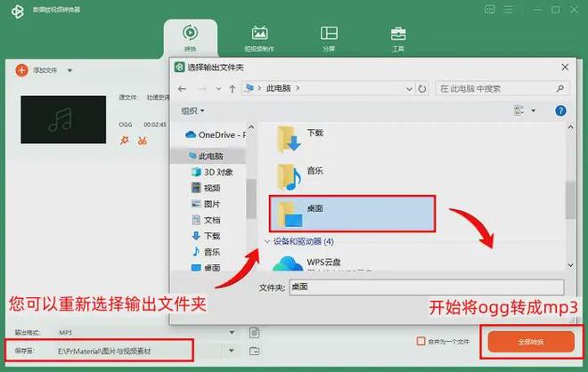Go up one folder level
Image resolution: width=588 pixels, height=372 pixels.
pyautogui.click(x=233, y=89)
